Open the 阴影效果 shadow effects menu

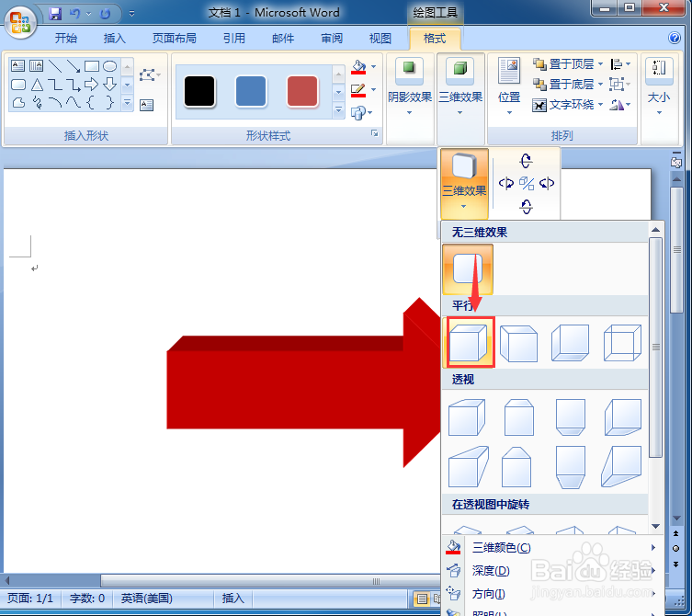pyautogui.click(x=410, y=86)
